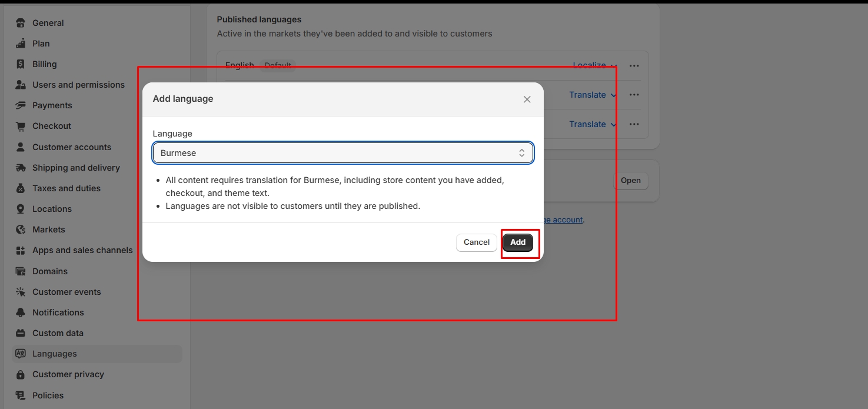Click the Locations pin icon
The image size is (868, 409).
[x=21, y=209]
